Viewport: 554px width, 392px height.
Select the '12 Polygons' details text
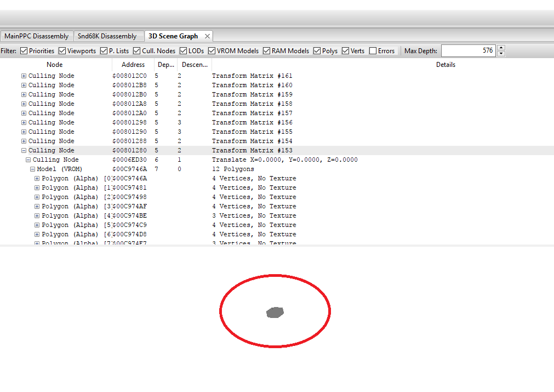click(233, 169)
